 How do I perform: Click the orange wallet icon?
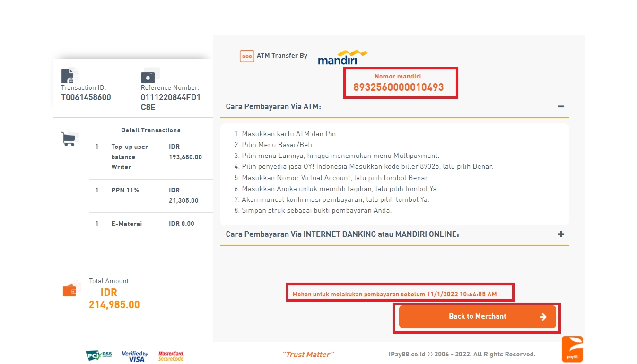point(72,289)
